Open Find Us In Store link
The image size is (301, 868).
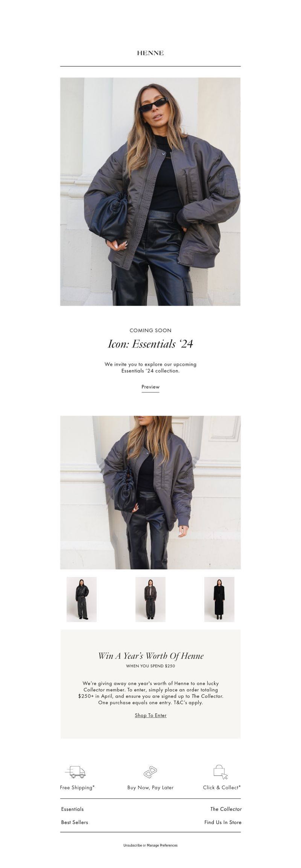coord(223,822)
